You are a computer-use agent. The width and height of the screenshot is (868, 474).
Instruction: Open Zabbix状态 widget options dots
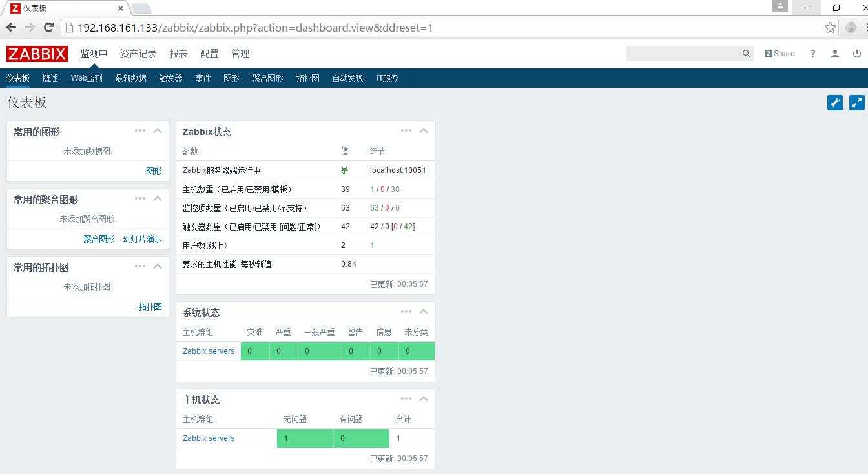tap(406, 130)
